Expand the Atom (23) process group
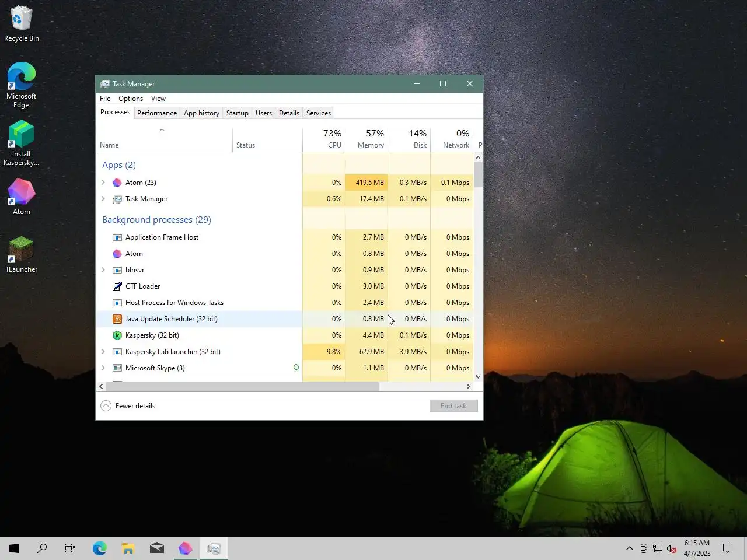The width and height of the screenshot is (747, 560). click(103, 183)
